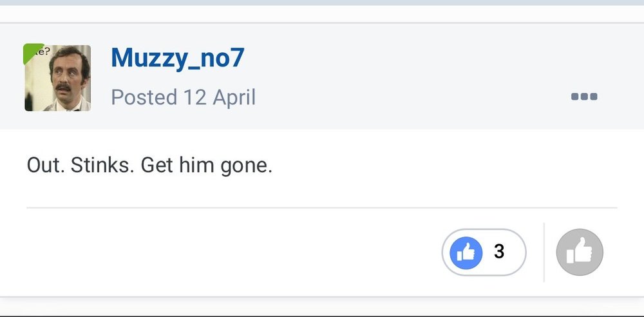Click '12 April' date in post header
Viewport: 644px width, 317px height.
pyautogui.click(x=220, y=98)
